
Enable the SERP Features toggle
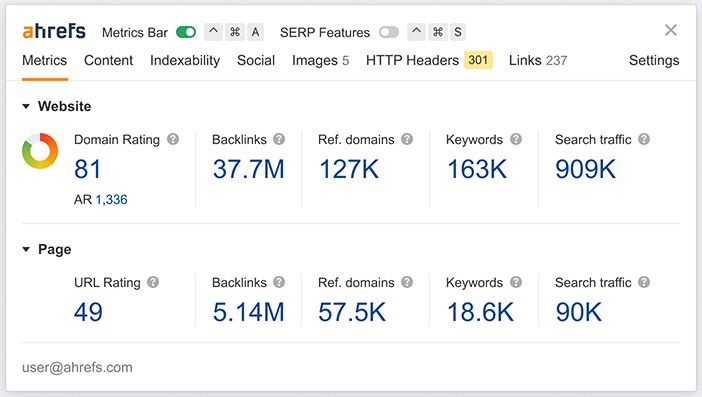click(389, 32)
